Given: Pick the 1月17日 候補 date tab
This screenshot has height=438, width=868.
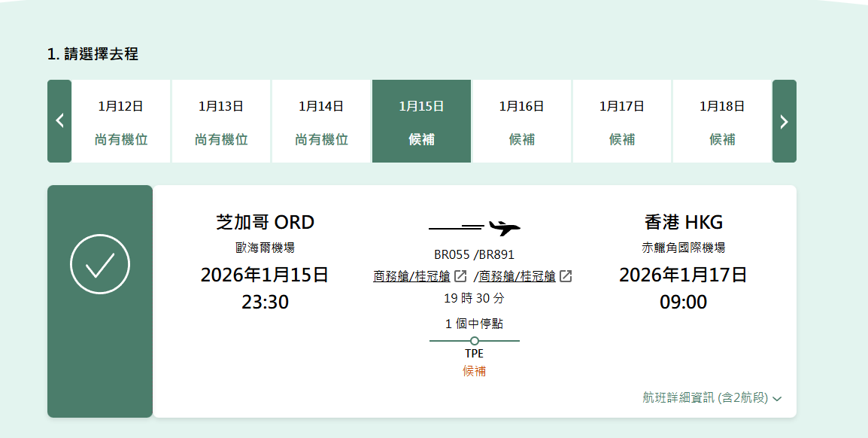Looking at the screenshot, I should (x=621, y=121).
